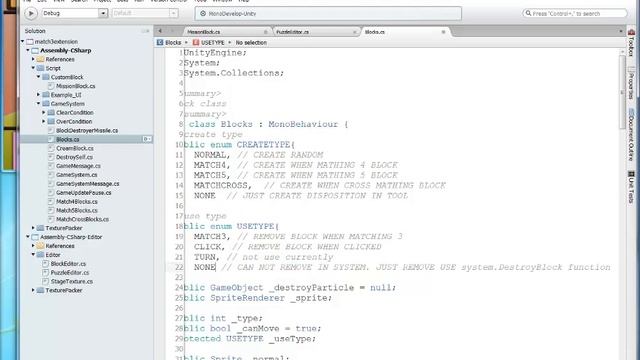The width and height of the screenshot is (640, 360).
Task: Click the Script folder icon
Action: 40,68
